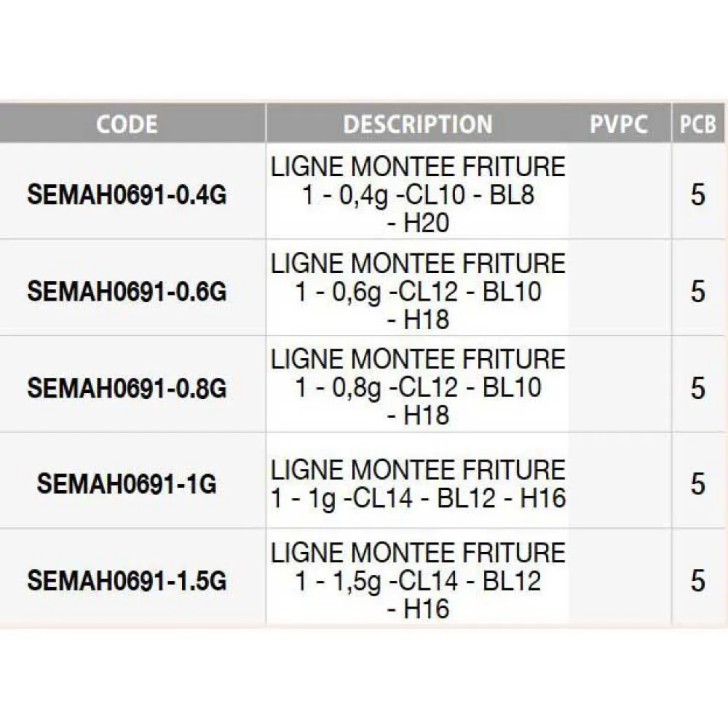Click the 0,8g -CL12 - BL10 description
728x728 pixels.
[418, 388]
